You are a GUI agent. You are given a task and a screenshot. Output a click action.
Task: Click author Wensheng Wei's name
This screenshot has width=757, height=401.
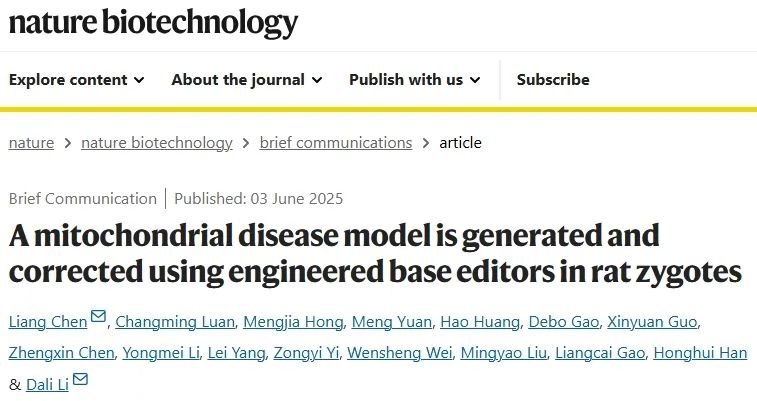(400, 353)
